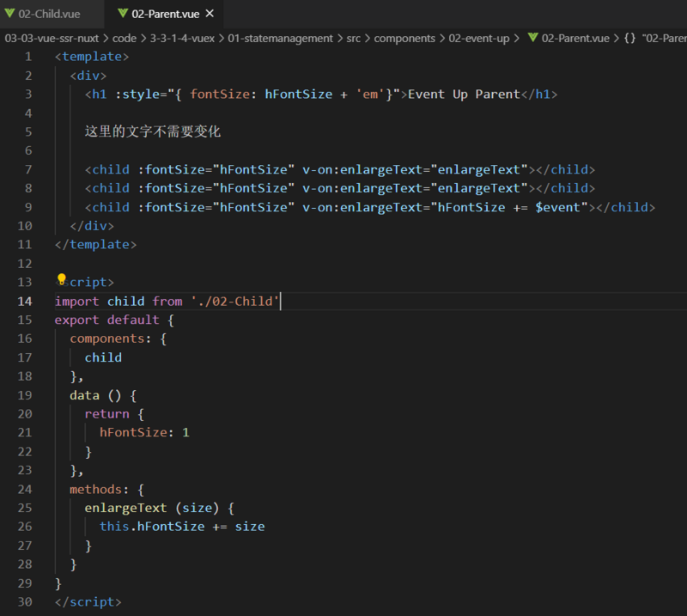Screen dimensions: 687x616
Task: Click the 'return' keyword
Action: (106, 414)
